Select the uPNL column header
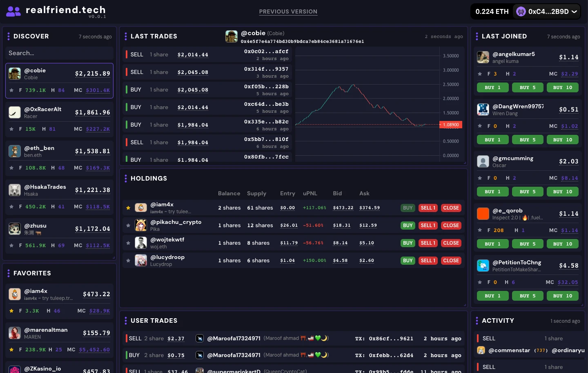Viewport: 588px width, 373px height. [x=310, y=193]
